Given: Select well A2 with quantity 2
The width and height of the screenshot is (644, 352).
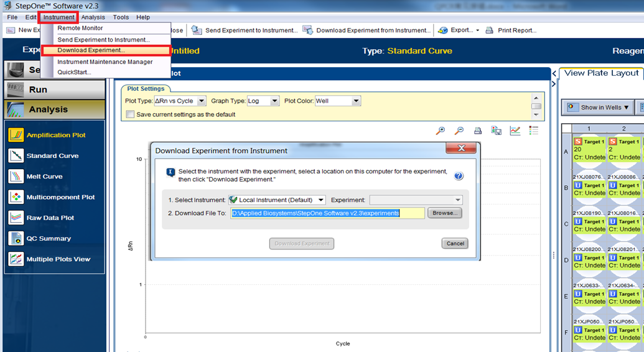Looking at the screenshot, I should (x=624, y=151).
